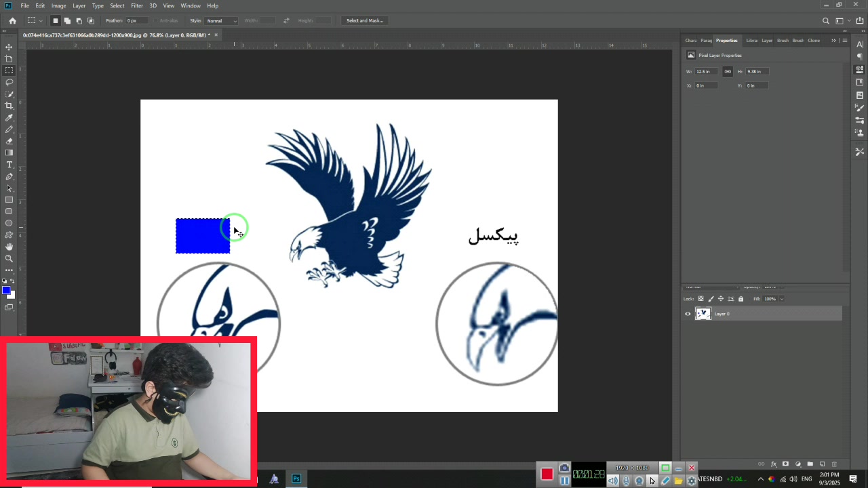This screenshot has height=488, width=868.
Task: Choose New selection mode
Action: [x=56, y=21]
